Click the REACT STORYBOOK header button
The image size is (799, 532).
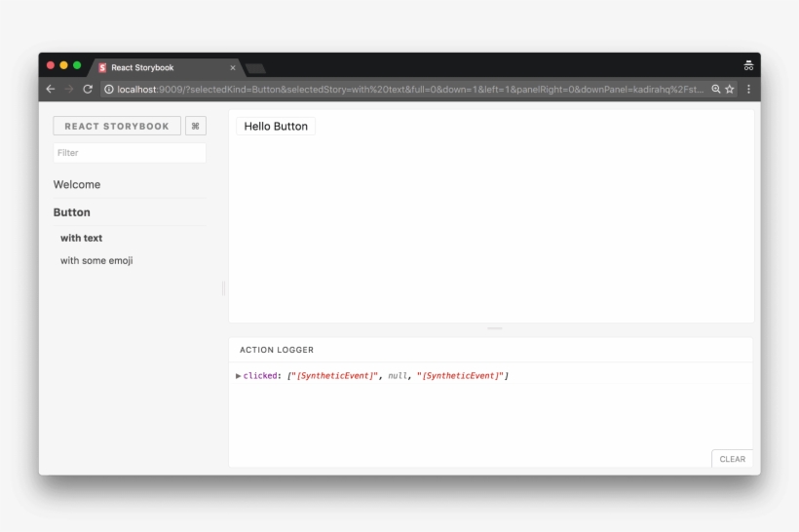[117, 126]
